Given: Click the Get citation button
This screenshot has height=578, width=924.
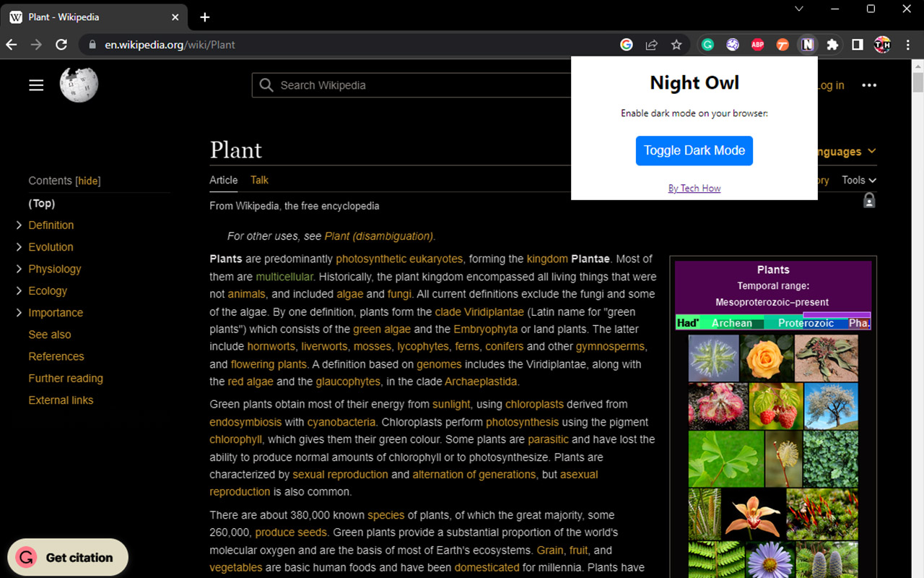Looking at the screenshot, I should (x=68, y=558).
